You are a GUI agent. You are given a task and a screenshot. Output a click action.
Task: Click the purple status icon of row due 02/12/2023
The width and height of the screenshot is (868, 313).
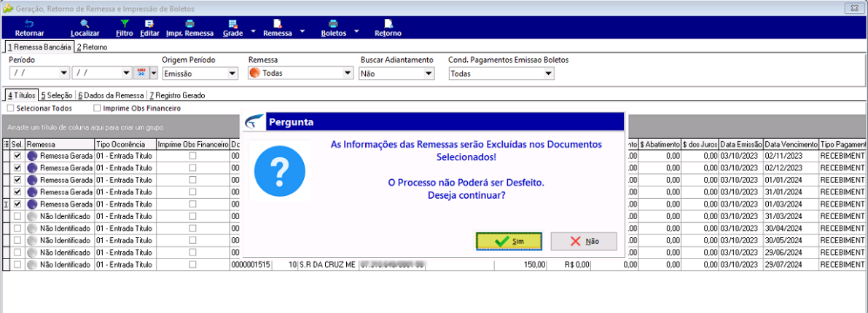coord(31,167)
